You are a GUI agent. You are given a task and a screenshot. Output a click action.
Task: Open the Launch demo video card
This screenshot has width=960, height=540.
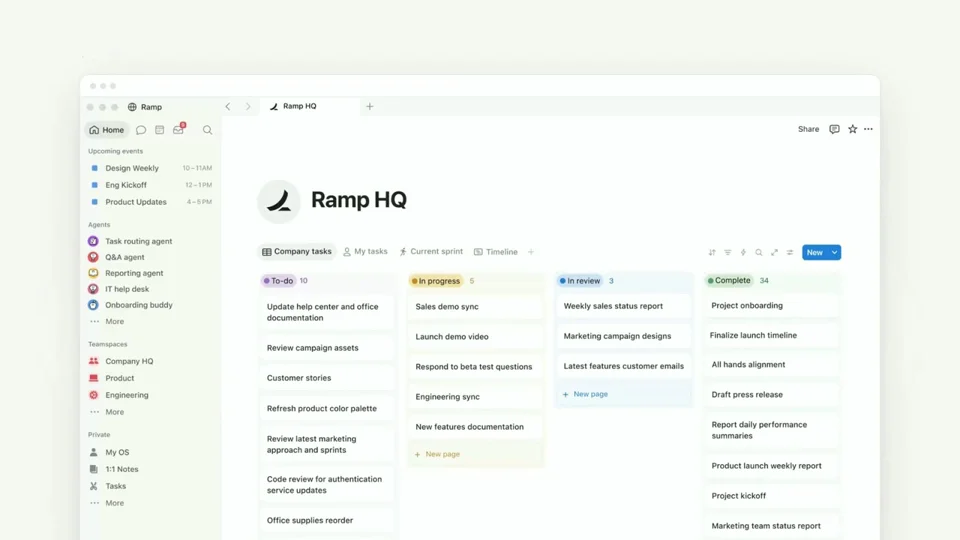tap(475, 337)
